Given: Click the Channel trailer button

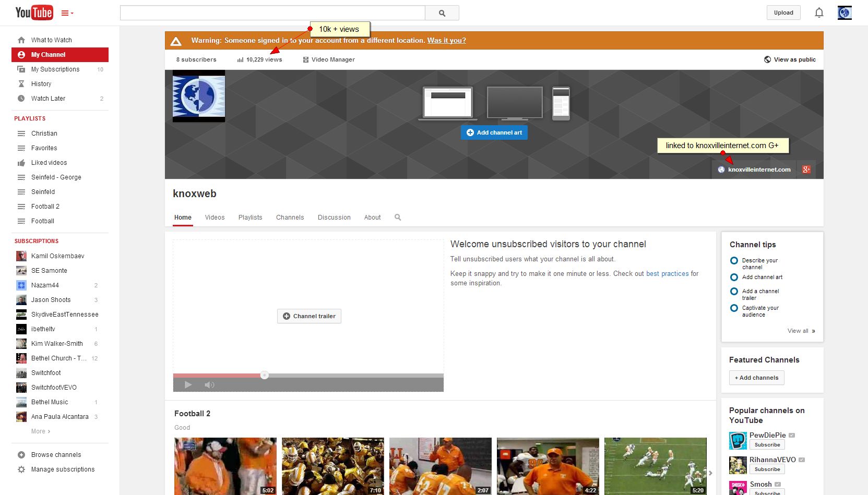Looking at the screenshot, I should pos(309,316).
